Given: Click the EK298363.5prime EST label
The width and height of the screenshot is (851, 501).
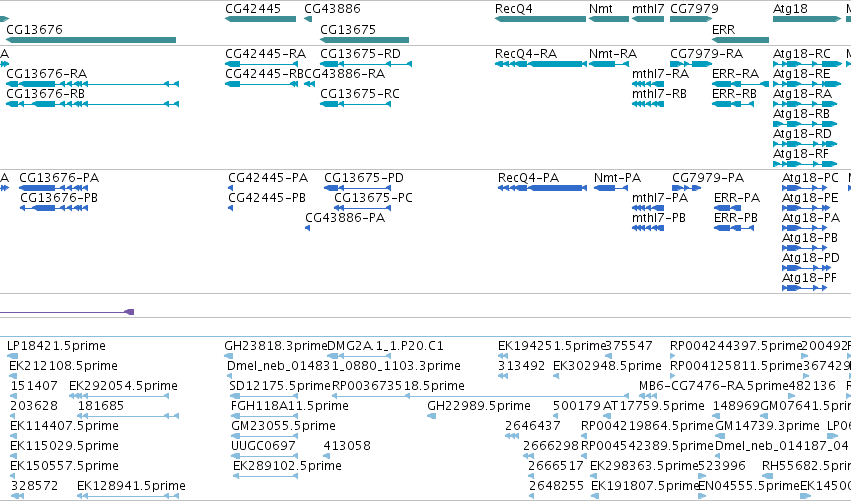Looking at the screenshot, I should [644, 466].
